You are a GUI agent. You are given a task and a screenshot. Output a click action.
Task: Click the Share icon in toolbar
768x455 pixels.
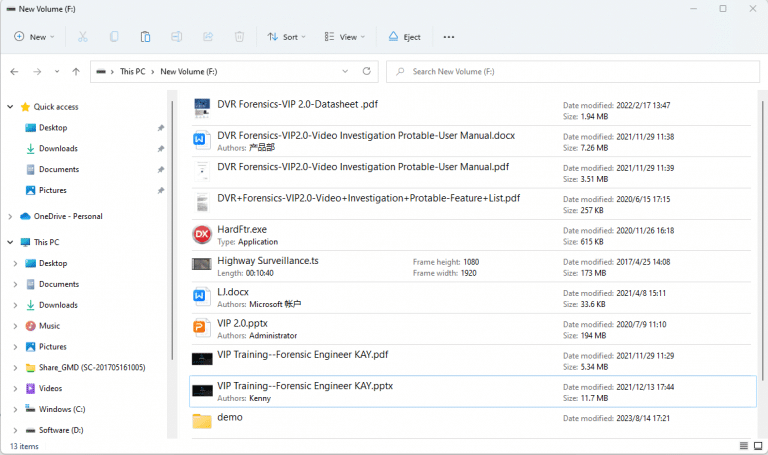[x=208, y=37]
